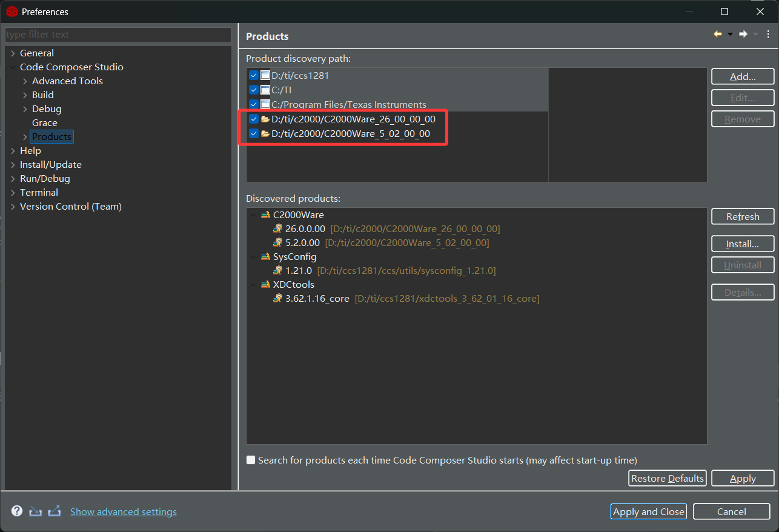Open the Show advanced settings link
Image resolution: width=779 pixels, height=532 pixels.
[124, 512]
